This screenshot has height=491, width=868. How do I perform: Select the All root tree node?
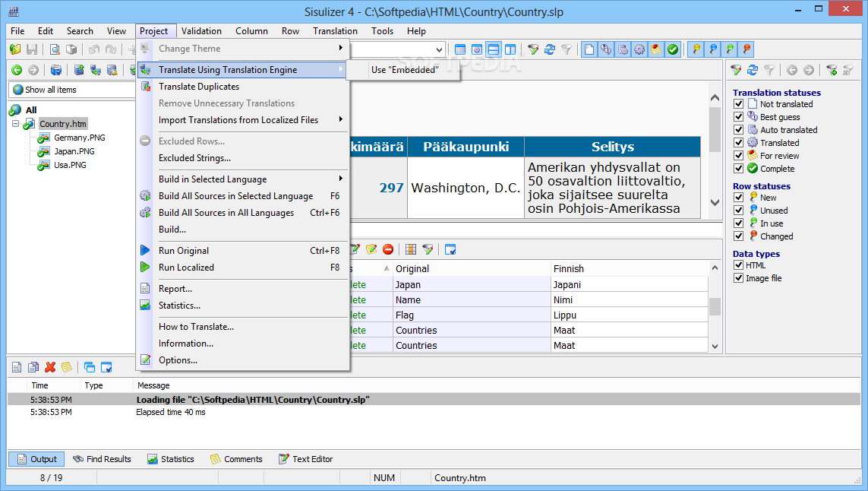[31, 109]
